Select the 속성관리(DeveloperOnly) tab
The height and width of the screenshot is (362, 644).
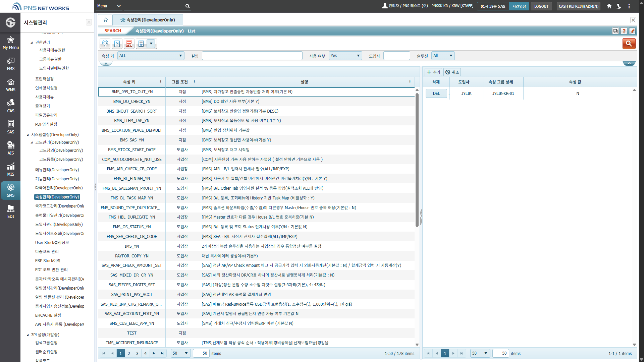tap(148, 20)
